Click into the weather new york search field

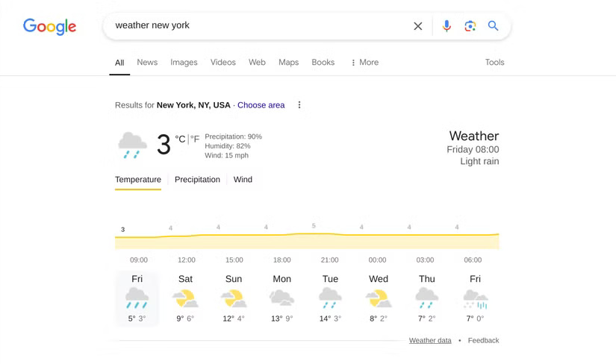click(259, 26)
